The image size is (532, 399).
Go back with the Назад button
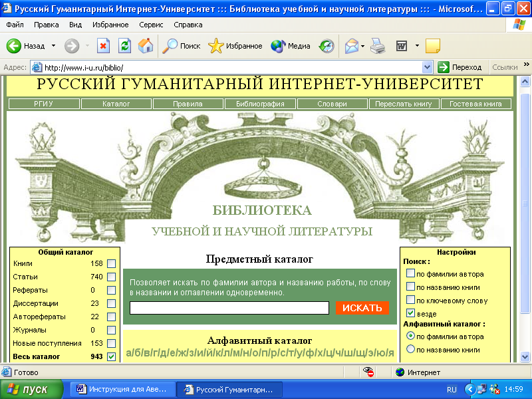pyautogui.click(x=26, y=46)
